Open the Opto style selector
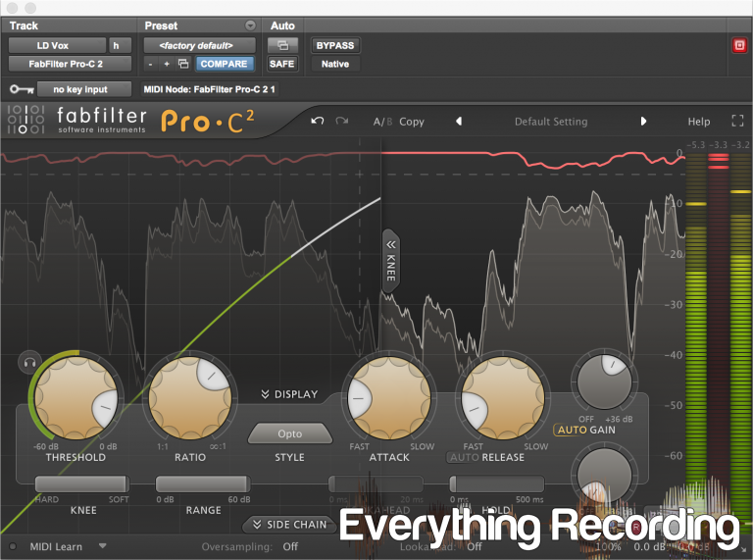Viewport: 753px width, 560px height. (289, 433)
